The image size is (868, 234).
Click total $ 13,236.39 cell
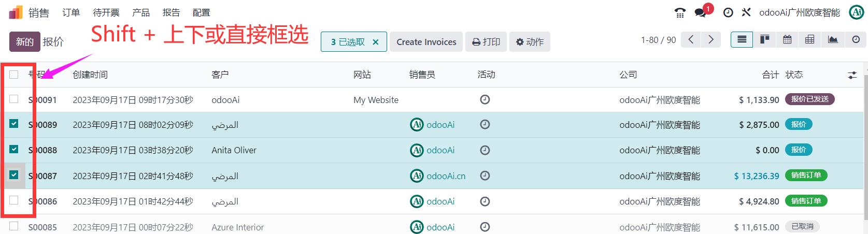click(757, 176)
